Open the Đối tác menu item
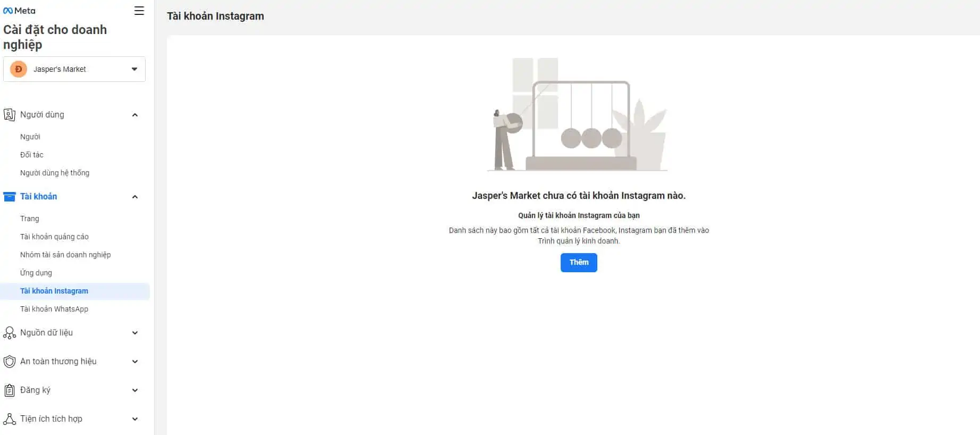Image resolution: width=980 pixels, height=435 pixels. click(x=32, y=155)
